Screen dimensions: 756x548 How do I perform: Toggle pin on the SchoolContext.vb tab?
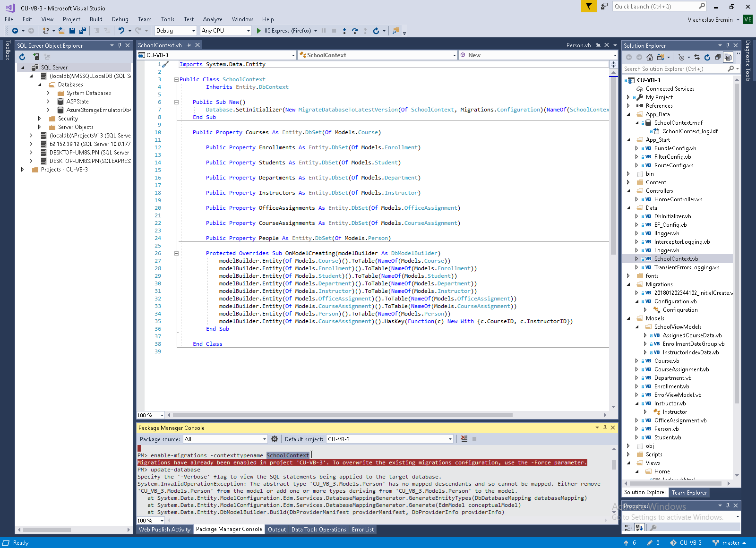coord(189,45)
